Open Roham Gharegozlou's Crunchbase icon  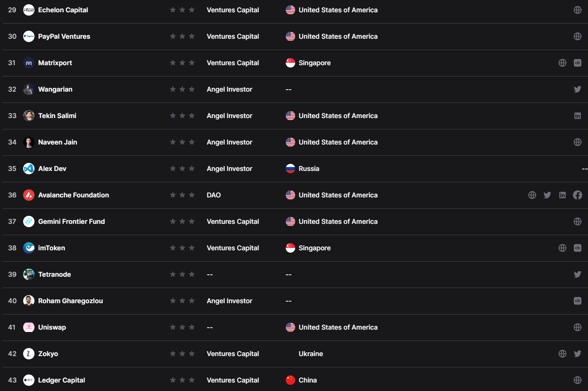[x=577, y=301]
